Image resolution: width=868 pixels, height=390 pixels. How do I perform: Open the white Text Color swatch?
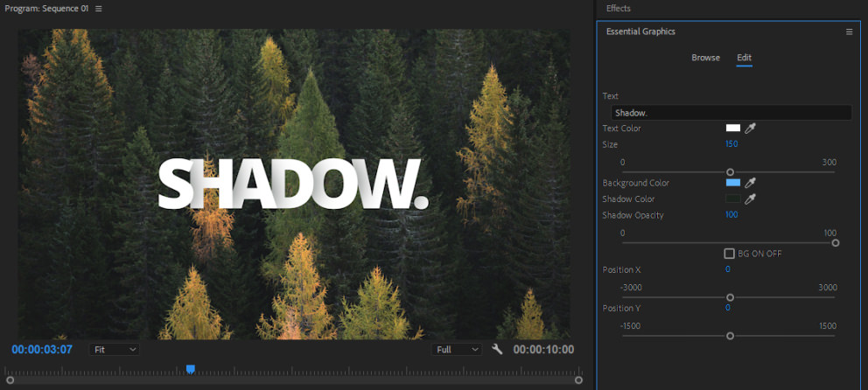click(733, 128)
